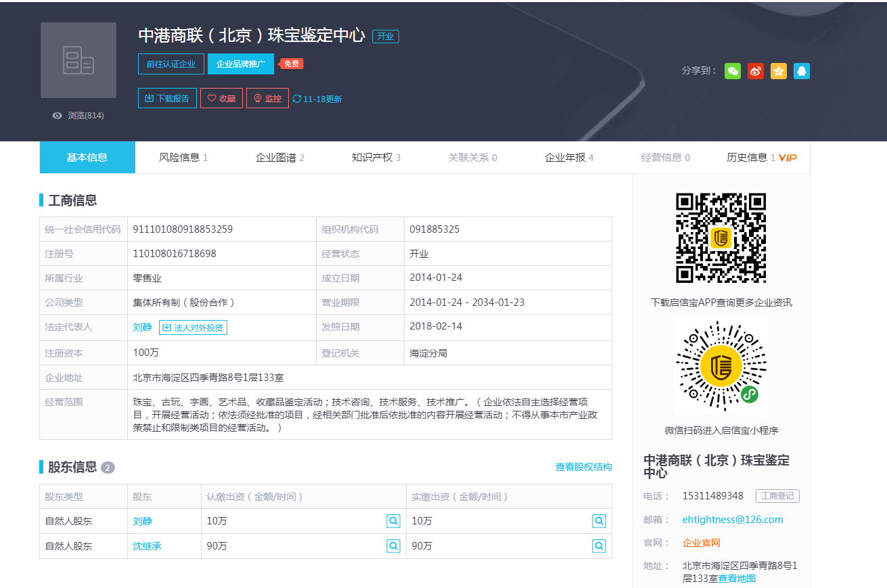Click issue date 2018-02-14
Screen dimensions: 887x588
point(436,326)
